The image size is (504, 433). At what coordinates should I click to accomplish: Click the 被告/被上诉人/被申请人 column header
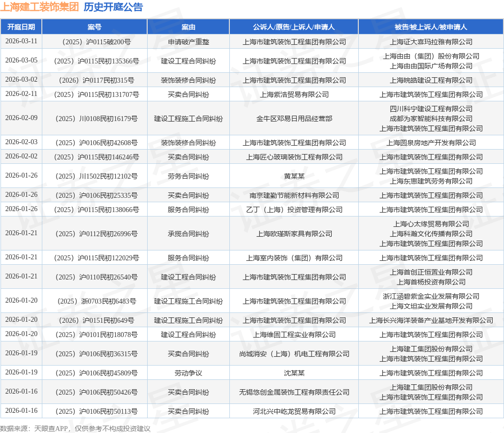pos(431,27)
